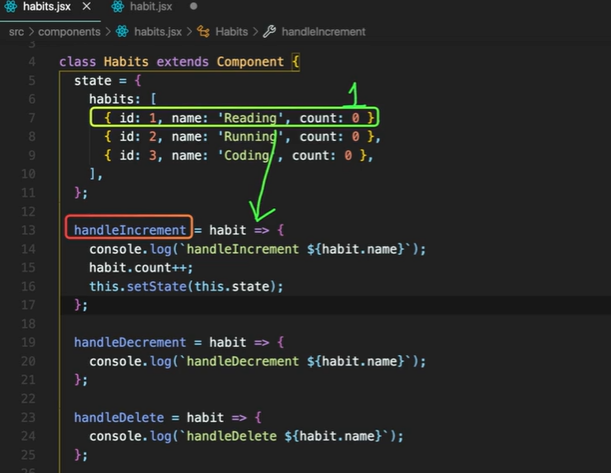Click 'Habits' class name on line 4
Screen dimensions: 611x473
[126, 62]
